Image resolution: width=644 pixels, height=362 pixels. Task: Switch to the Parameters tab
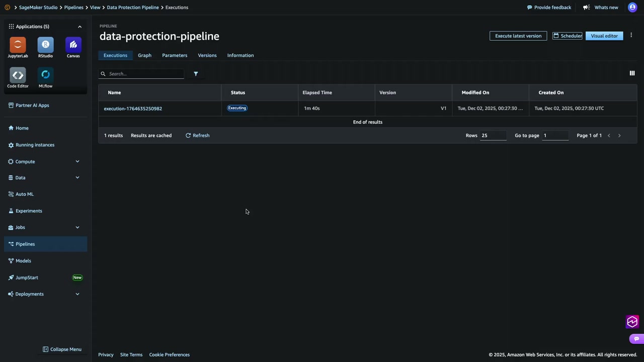pyautogui.click(x=175, y=55)
